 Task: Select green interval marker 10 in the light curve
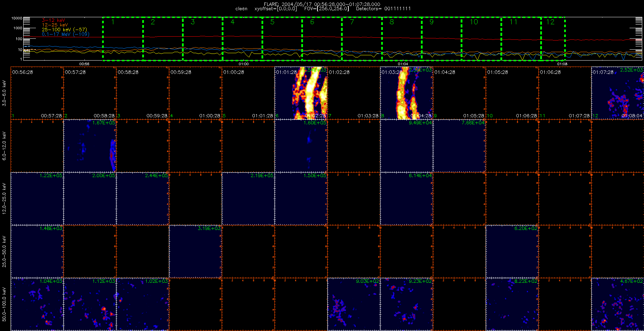point(474,22)
